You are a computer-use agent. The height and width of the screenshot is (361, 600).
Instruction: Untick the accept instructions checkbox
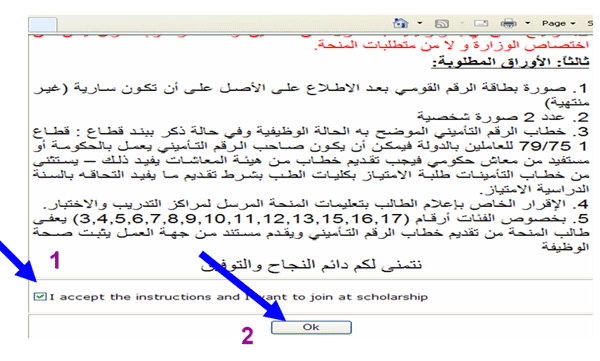(40, 296)
